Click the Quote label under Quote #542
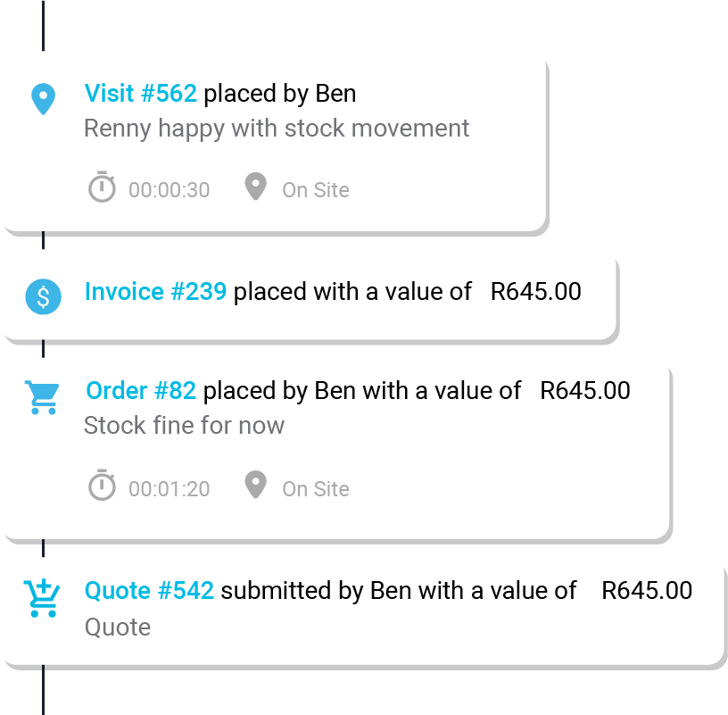The image size is (728, 715). [117, 628]
